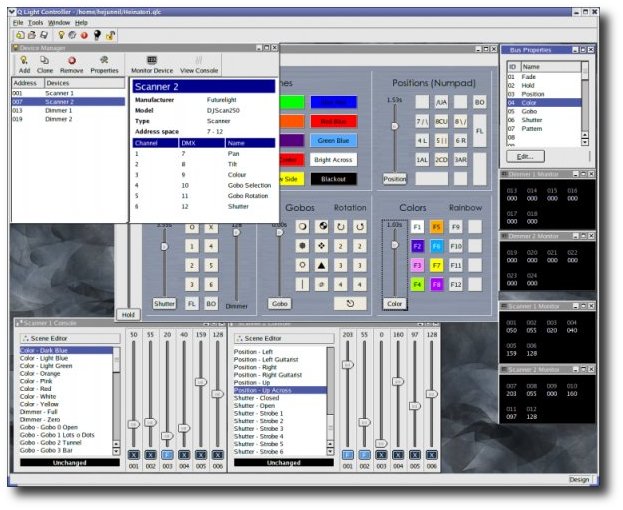Click the wide reset rotation button

pyautogui.click(x=350, y=303)
